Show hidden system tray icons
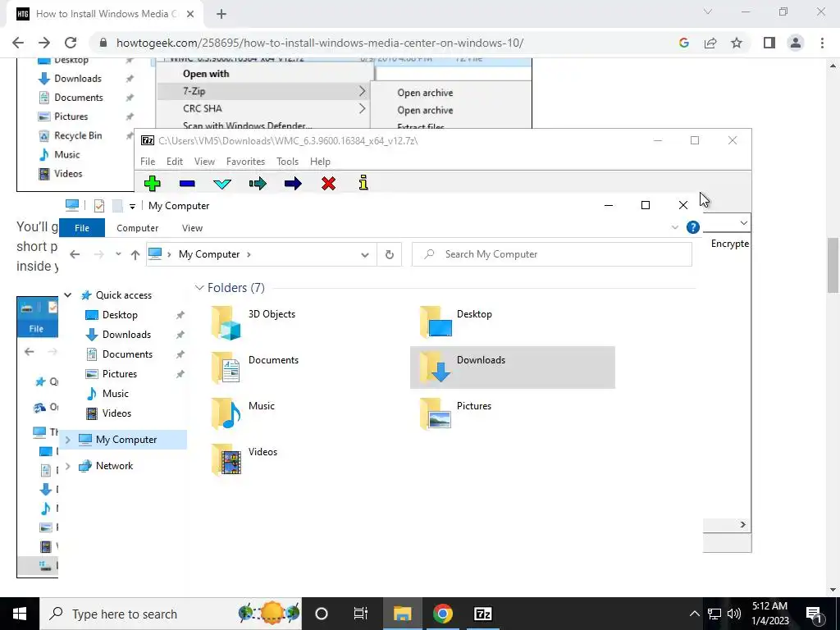Screen dimensions: 840x630 (x=694, y=614)
